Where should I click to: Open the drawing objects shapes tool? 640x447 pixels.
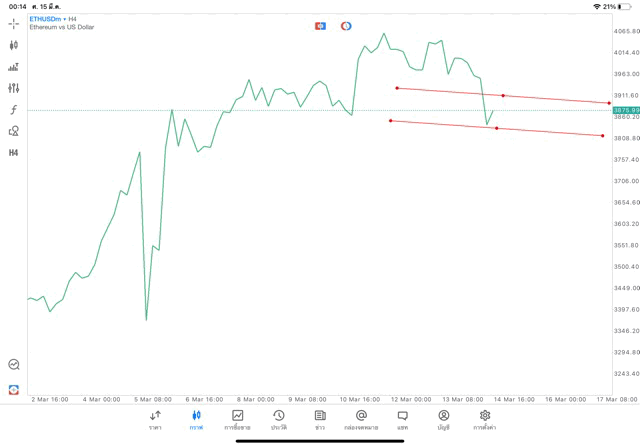coord(14,131)
